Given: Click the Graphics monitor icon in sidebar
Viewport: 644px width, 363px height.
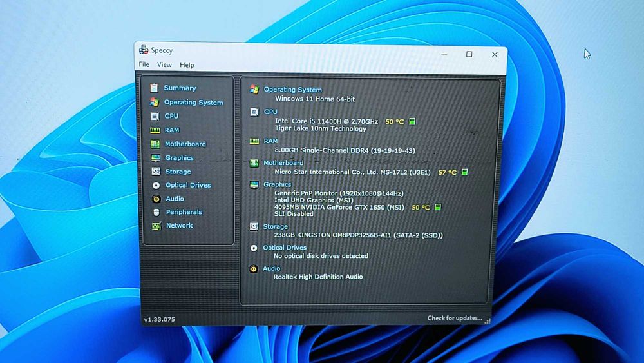Looking at the screenshot, I should (156, 158).
